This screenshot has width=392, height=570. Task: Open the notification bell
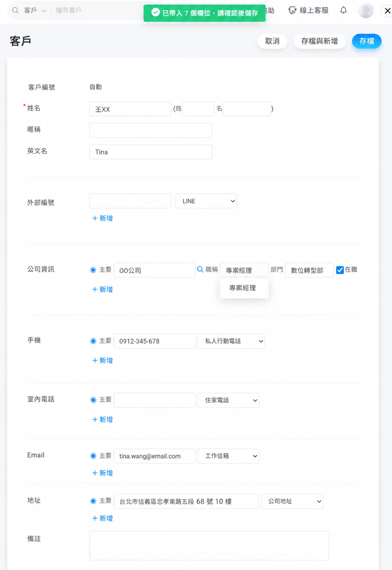click(x=343, y=11)
